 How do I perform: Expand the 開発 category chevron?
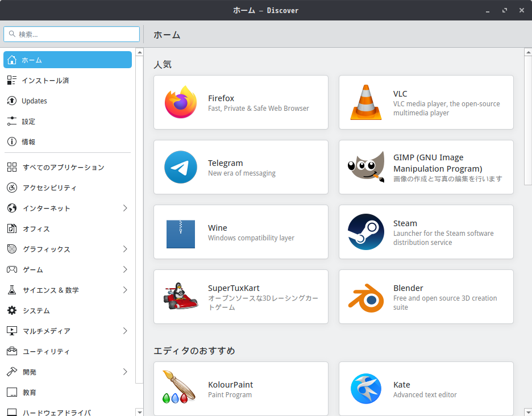(125, 372)
